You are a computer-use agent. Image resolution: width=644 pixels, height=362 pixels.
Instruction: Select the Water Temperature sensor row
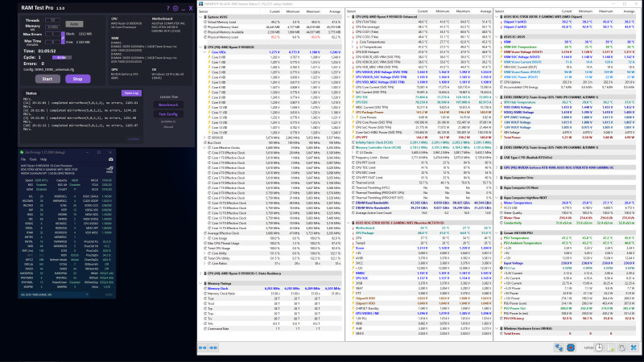[x=568, y=203]
